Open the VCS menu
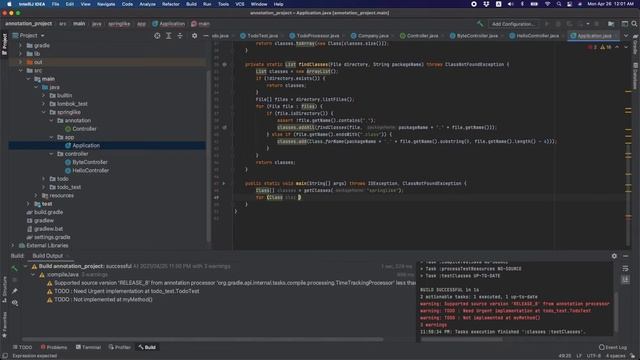Screen dimensions: 640x360 tap(240, 4)
